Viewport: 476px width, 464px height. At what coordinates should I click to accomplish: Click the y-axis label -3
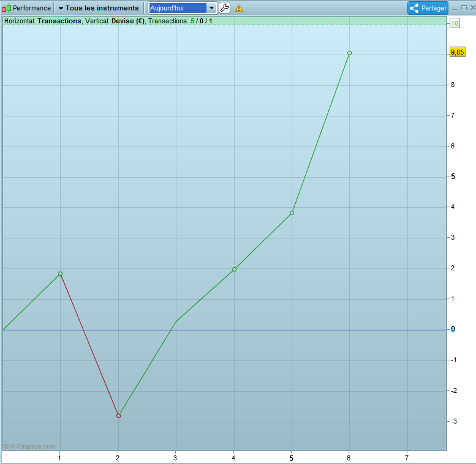tap(453, 421)
